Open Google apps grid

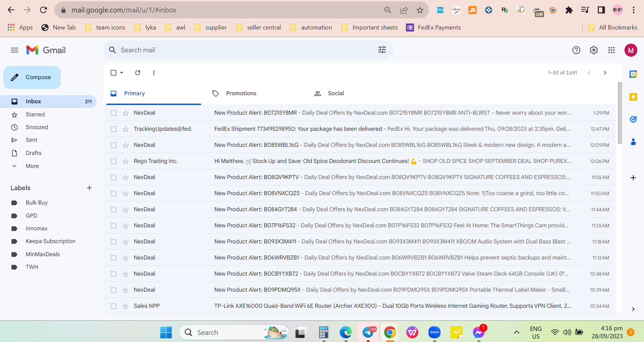(611, 50)
